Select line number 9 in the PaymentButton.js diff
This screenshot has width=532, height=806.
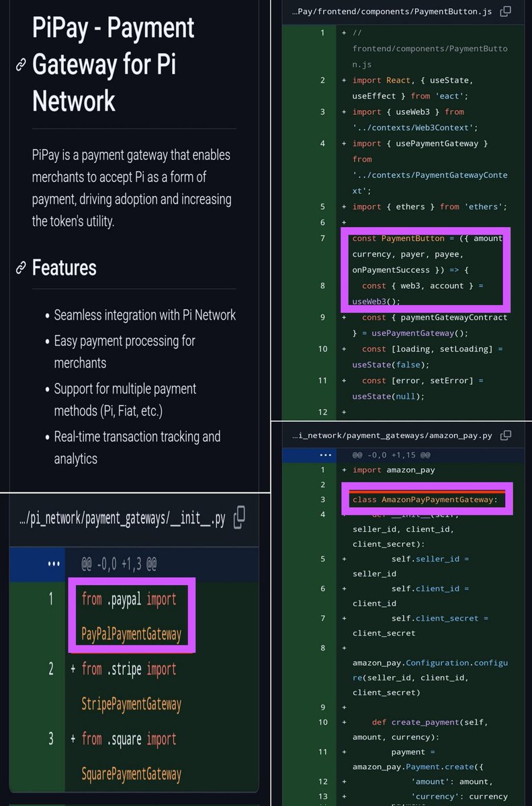pos(322,317)
